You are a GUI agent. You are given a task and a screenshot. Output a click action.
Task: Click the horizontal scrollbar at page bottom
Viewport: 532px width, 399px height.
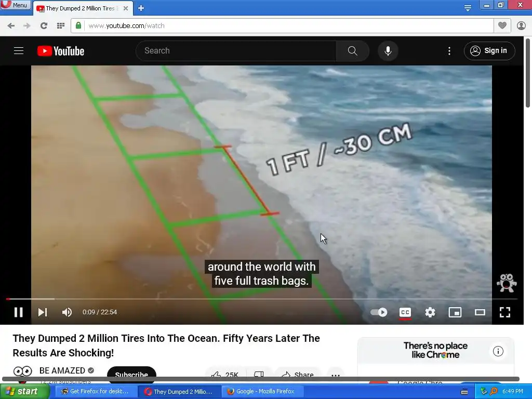click(x=261, y=379)
